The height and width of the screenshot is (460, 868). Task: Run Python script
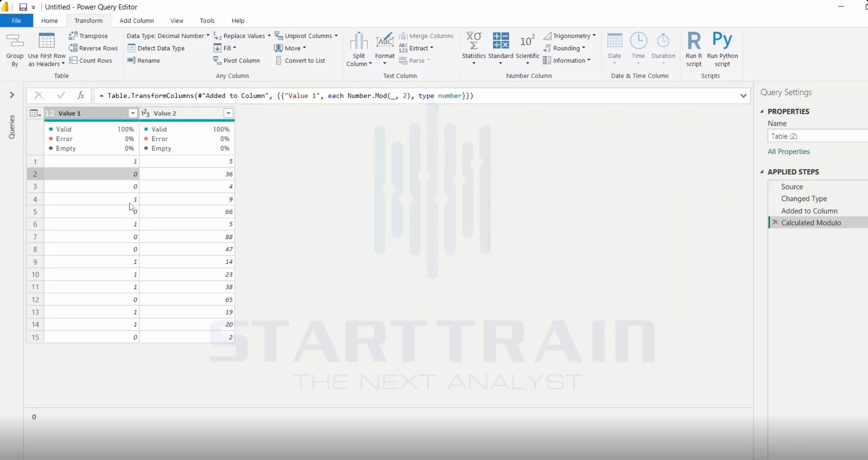tap(722, 50)
